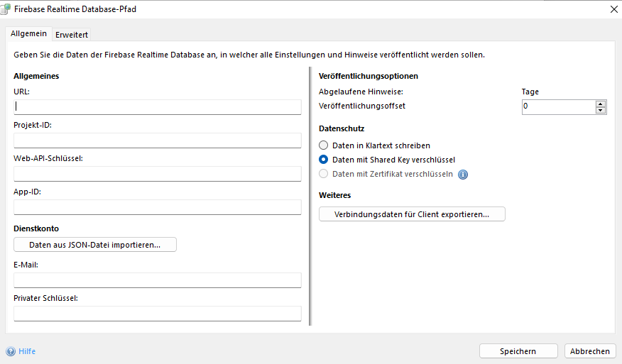
Task: Select the App-ID text field
Action: click(x=158, y=207)
